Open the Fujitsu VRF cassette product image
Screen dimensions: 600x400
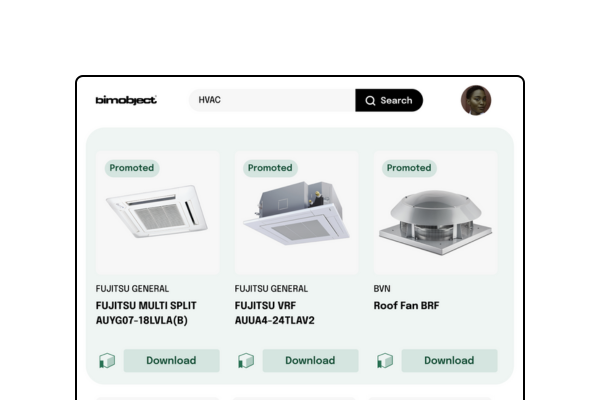(297, 212)
